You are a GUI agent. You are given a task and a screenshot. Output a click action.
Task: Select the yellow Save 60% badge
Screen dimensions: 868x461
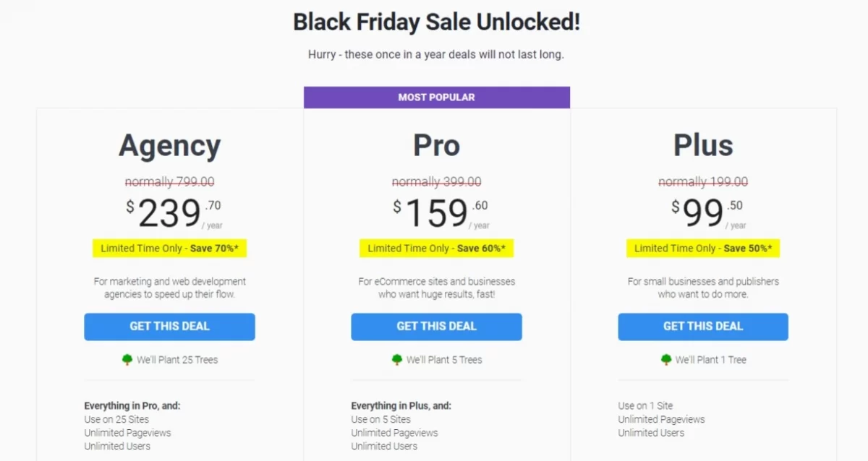pyautogui.click(x=436, y=248)
